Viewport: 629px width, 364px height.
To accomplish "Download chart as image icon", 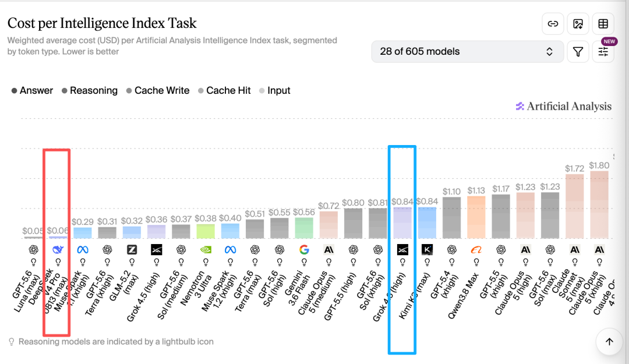I will [578, 24].
